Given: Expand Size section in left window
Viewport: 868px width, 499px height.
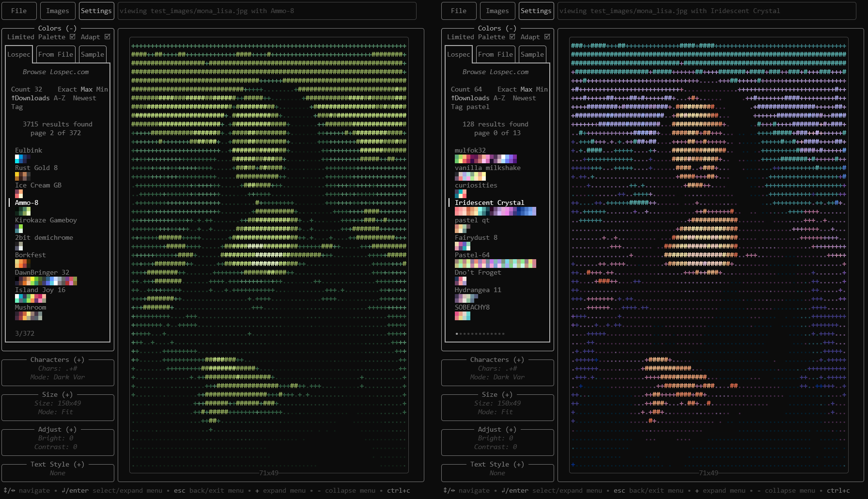Looking at the screenshot, I should point(58,394).
